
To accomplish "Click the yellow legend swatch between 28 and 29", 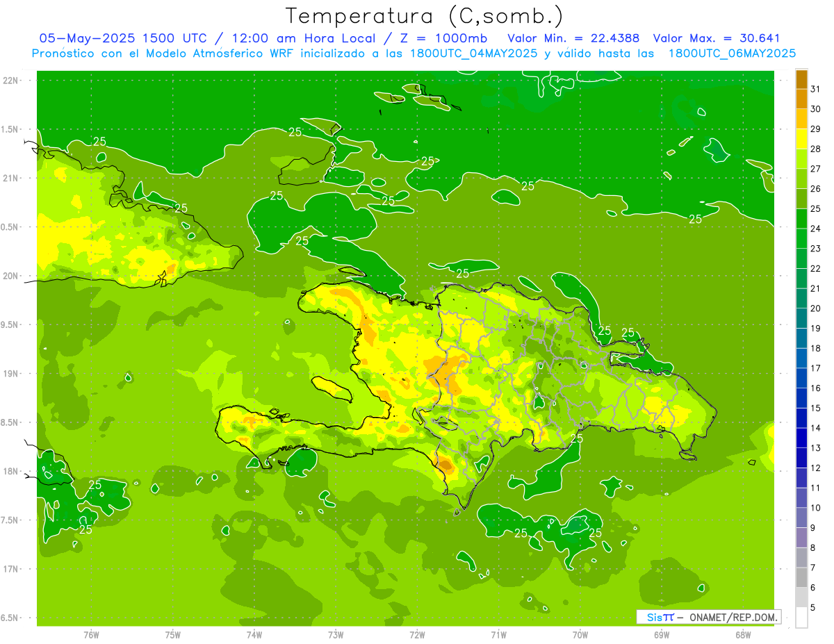I will pyautogui.click(x=801, y=139).
